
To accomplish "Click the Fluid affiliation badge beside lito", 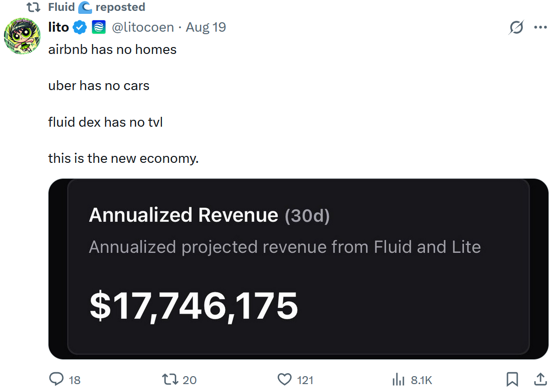I will pos(99,28).
